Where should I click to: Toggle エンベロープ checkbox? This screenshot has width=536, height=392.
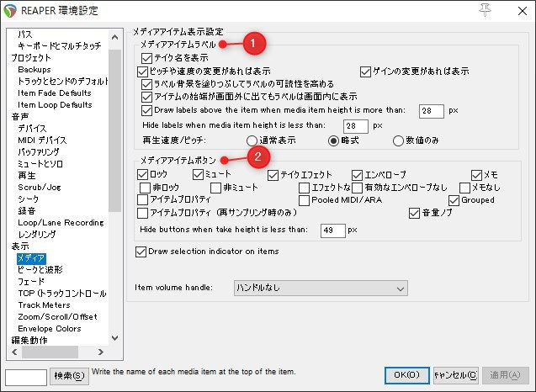pos(357,175)
